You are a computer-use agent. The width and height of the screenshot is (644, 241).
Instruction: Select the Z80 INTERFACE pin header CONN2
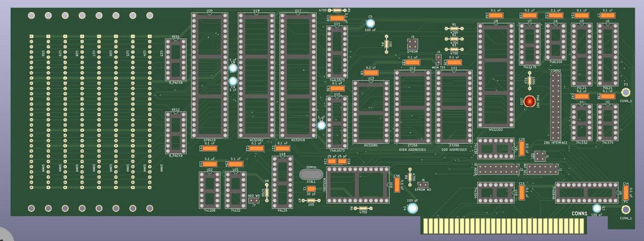[x=555, y=107]
